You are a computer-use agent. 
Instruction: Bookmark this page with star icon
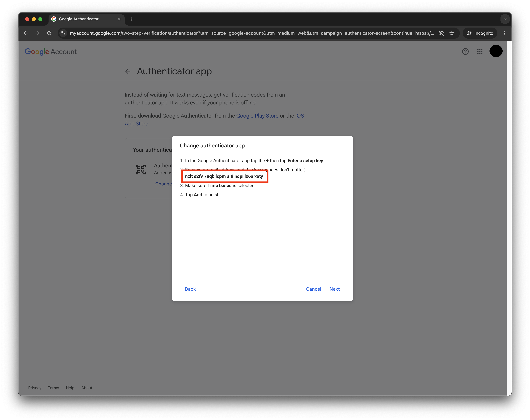(452, 33)
